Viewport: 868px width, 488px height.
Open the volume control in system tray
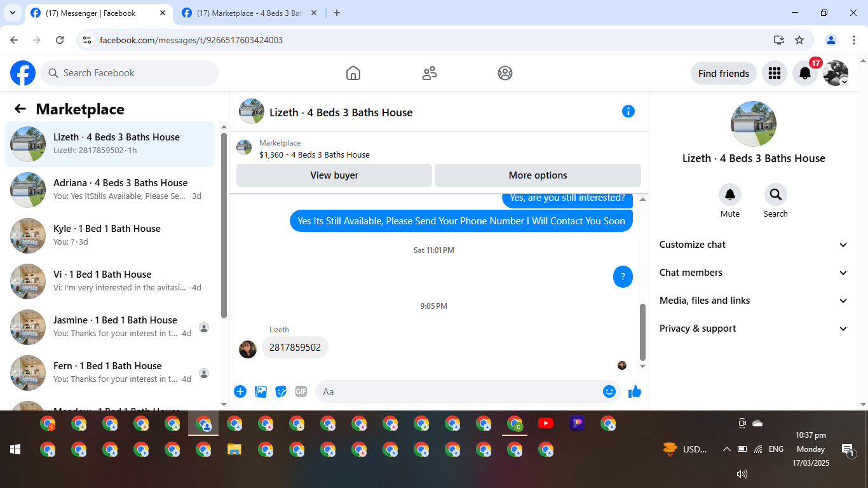(742, 474)
